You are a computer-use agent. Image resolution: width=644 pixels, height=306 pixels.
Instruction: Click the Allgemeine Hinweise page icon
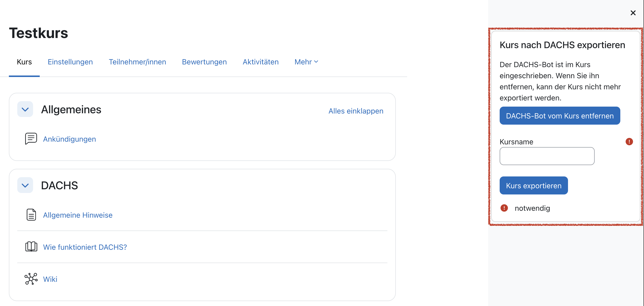(31, 215)
